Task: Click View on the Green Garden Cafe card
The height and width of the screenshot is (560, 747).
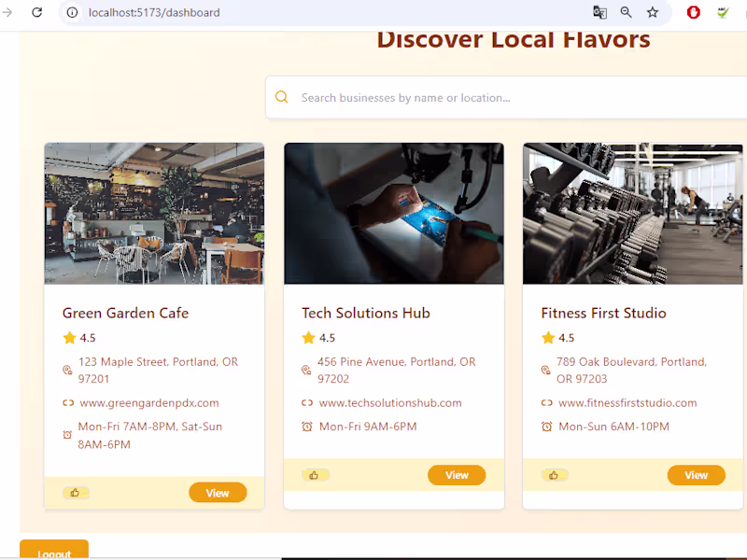Action: 218,492
